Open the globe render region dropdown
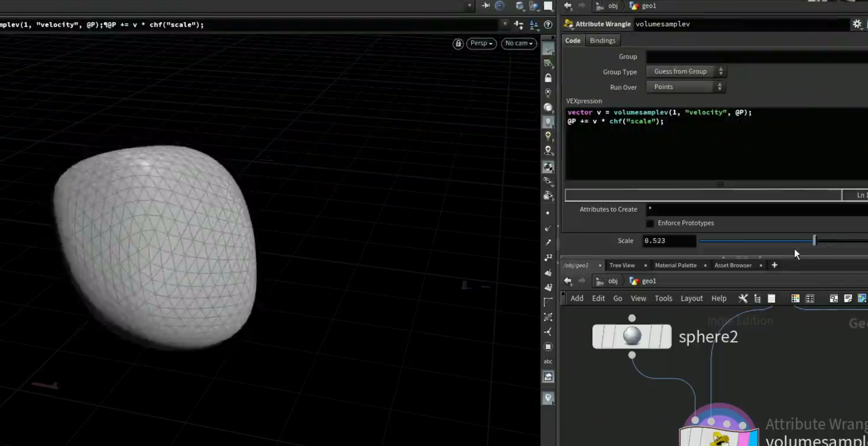This screenshot has height=446, width=868. (534, 6)
